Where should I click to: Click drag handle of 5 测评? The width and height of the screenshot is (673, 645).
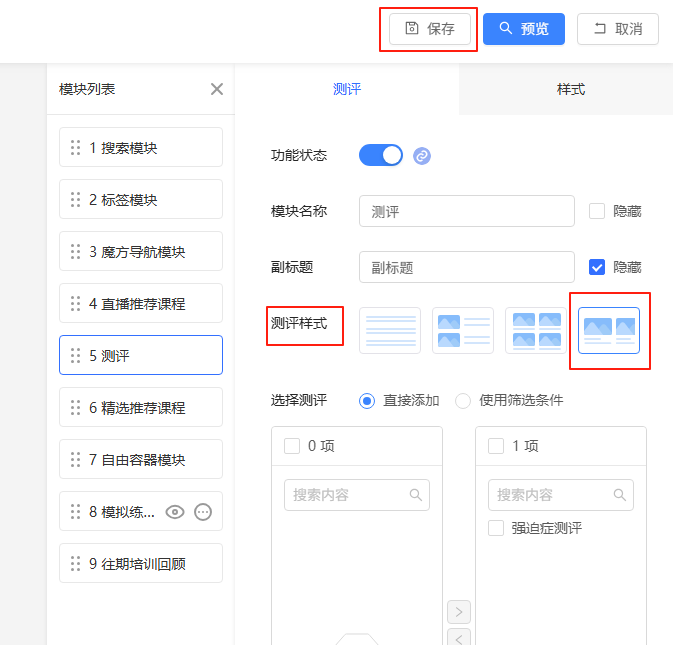pyautogui.click(x=76, y=355)
